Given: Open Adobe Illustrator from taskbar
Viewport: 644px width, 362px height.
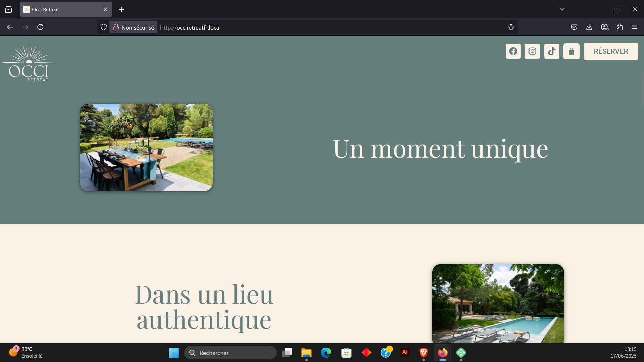Looking at the screenshot, I should (405, 352).
